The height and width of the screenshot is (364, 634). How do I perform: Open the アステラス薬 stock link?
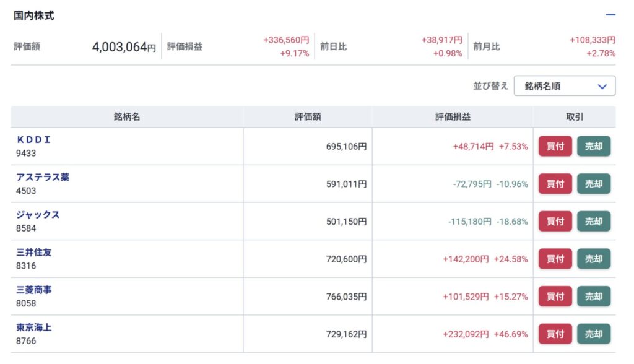(43, 177)
